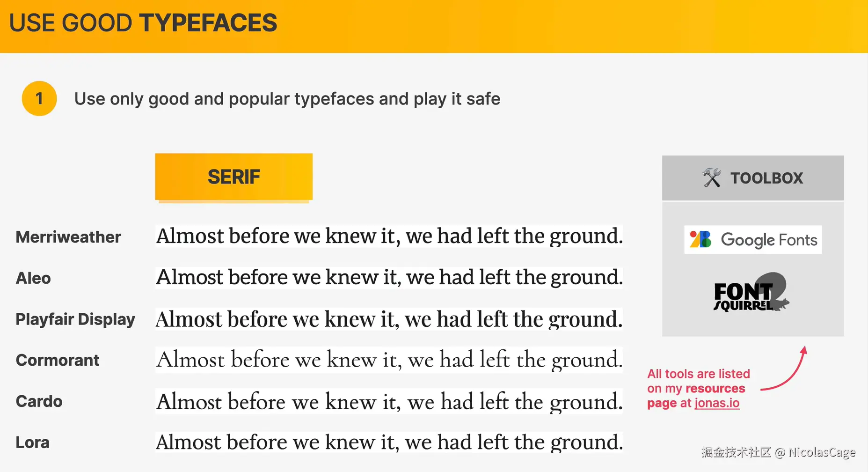Select the Merriweather font name
Screen dimensions: 868x472
click(68, 237)
